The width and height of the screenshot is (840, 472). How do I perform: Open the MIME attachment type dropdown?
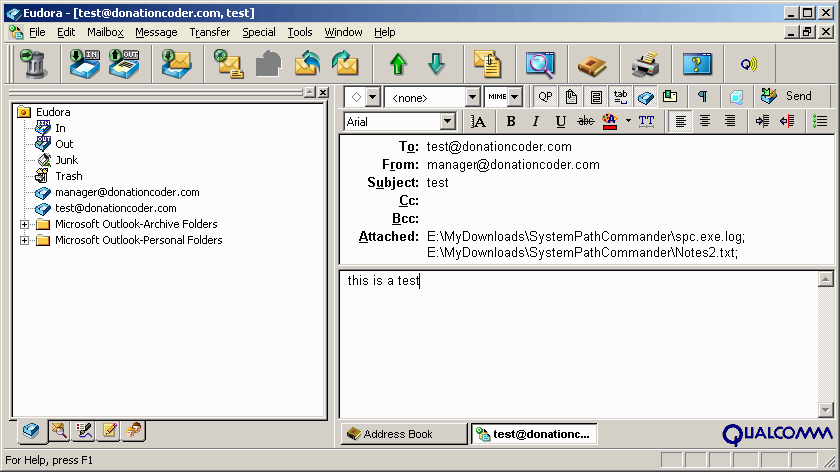click(x=514, y=98)
